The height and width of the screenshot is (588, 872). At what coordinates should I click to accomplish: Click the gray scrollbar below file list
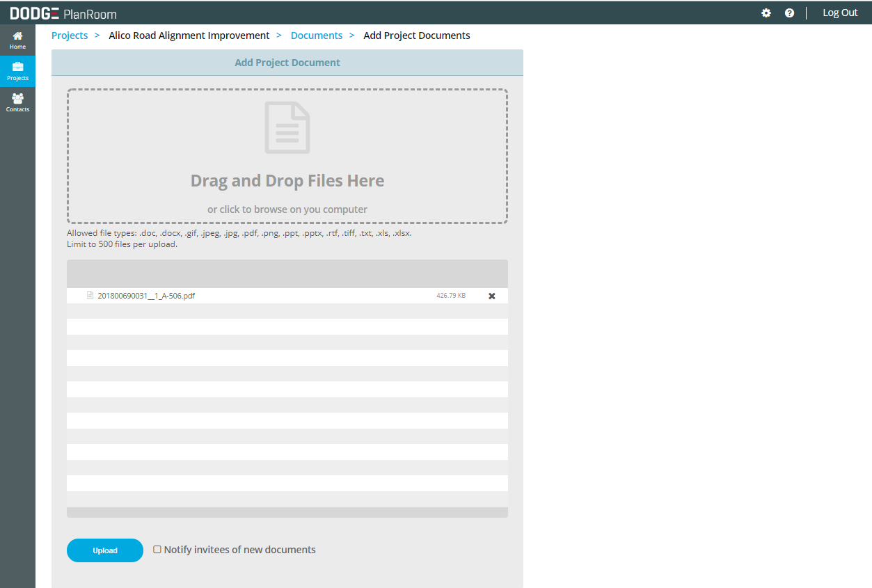pos(287,511)
